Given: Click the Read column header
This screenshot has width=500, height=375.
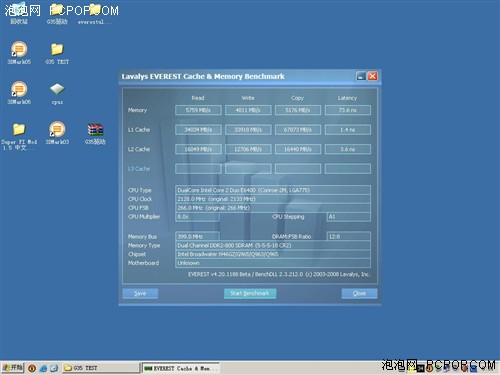Looking at the screenshot, I should [198, 98].
